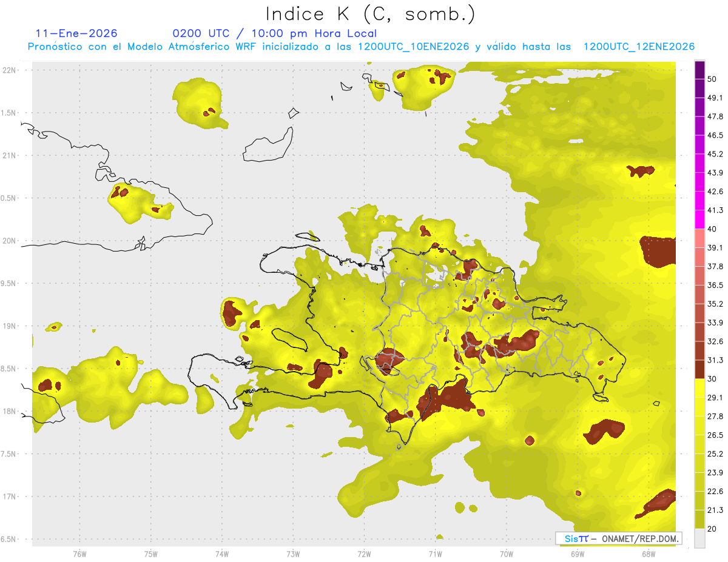
Task: Click the '70W' longitude axis label
Action: [507, 554]
